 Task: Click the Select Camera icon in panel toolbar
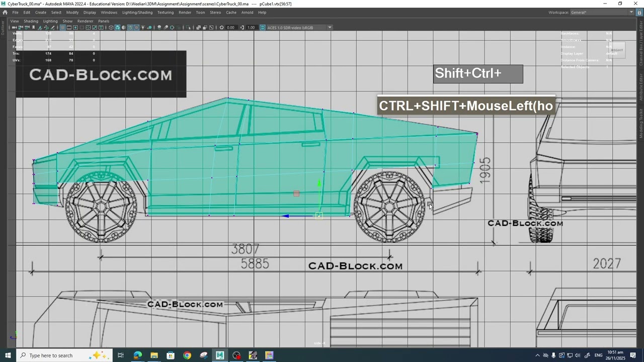click(x=14, y=27)
